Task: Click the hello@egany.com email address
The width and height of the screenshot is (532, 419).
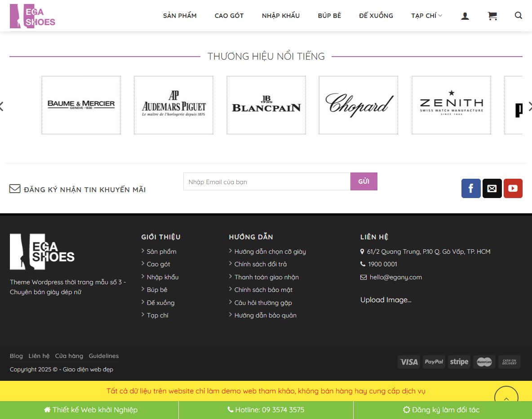Action: (x=395, y=277)
